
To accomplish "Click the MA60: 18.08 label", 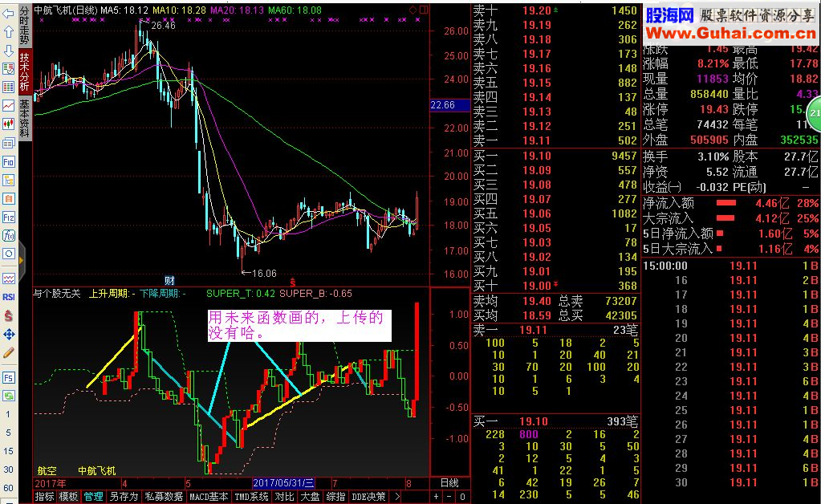I will coord(295,10).
